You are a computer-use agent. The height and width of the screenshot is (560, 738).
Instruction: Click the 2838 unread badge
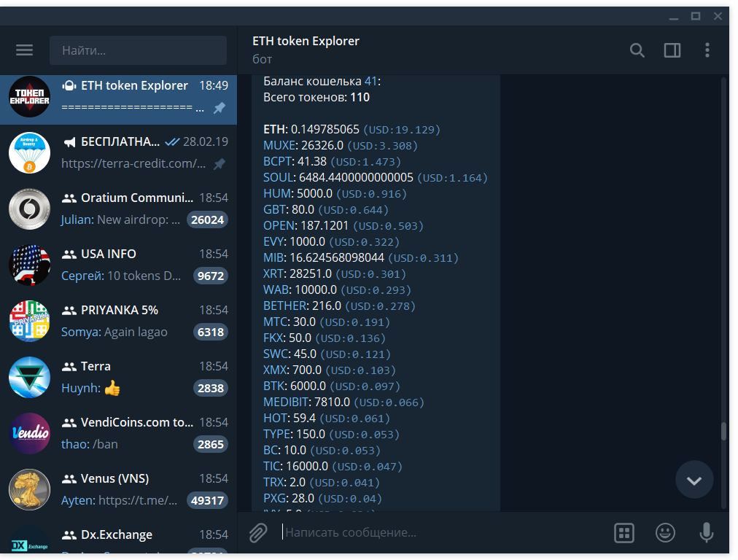pyautogui.click(x=210, y=388)
